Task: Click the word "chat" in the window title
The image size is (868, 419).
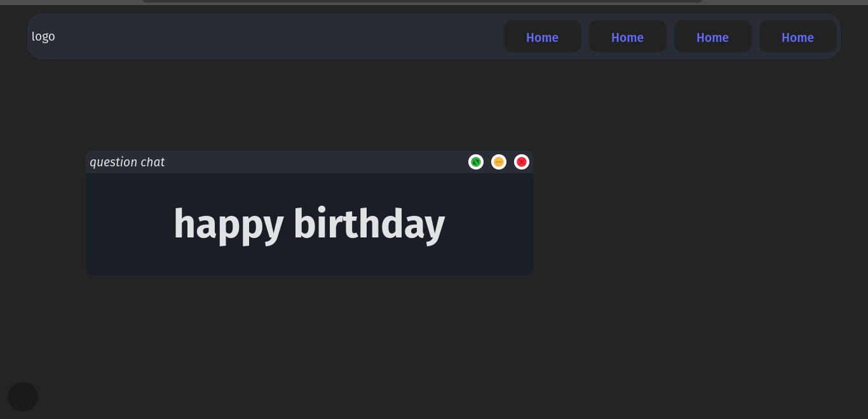Action: [153, 162]
